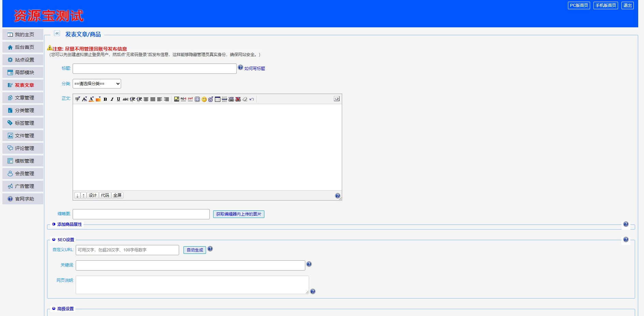Collapse the SEO设置 section
The width and height of the screenshot is (644, 316).
coord(65,240)
